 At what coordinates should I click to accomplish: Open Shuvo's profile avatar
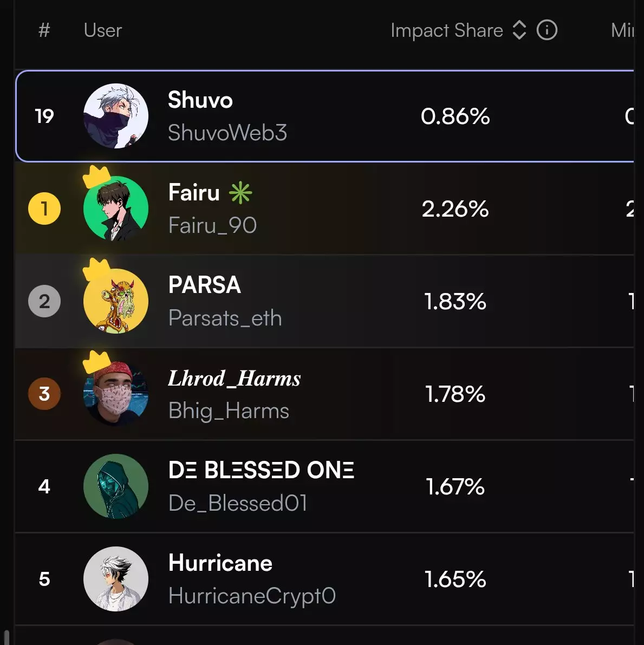click(x=116, y=116)
